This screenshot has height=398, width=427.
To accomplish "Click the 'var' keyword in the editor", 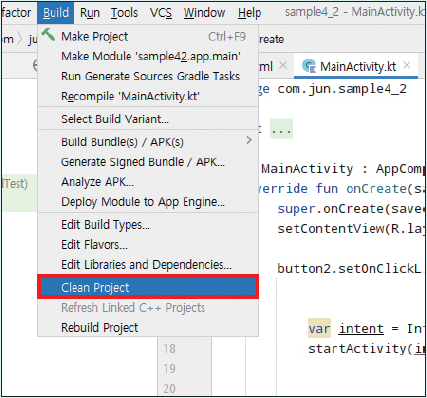I will coord(319,329).
